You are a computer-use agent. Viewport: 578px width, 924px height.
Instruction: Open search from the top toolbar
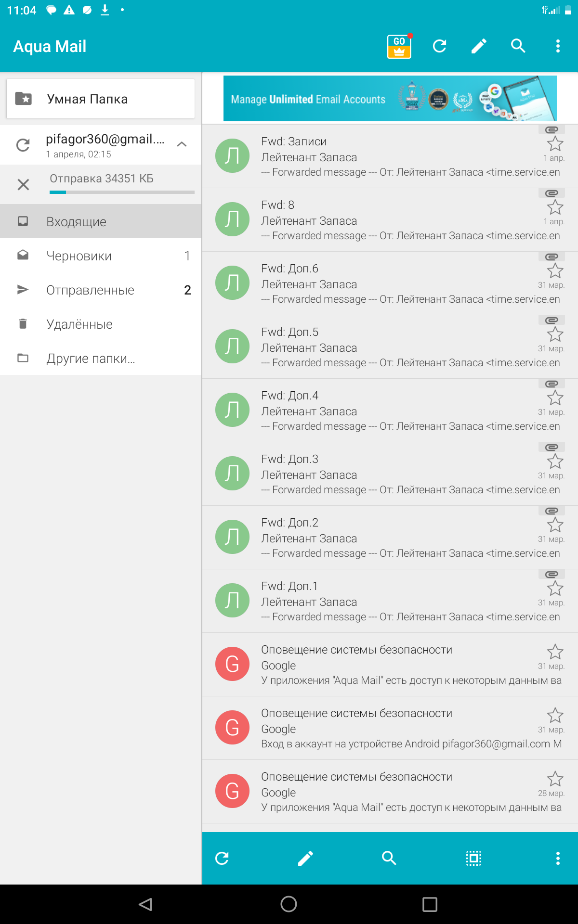pyautogui.click(x=518, y=46)
